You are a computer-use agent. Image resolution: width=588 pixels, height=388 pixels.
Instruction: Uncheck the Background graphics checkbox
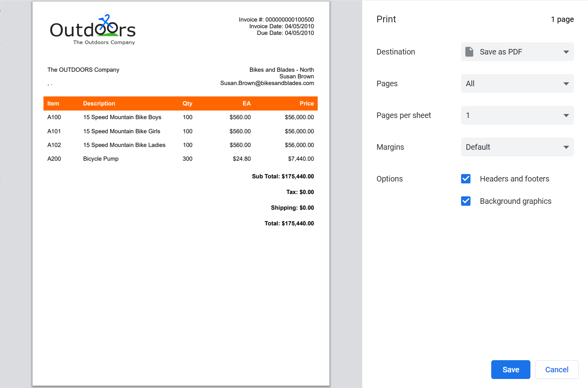[x=466, y=201]
